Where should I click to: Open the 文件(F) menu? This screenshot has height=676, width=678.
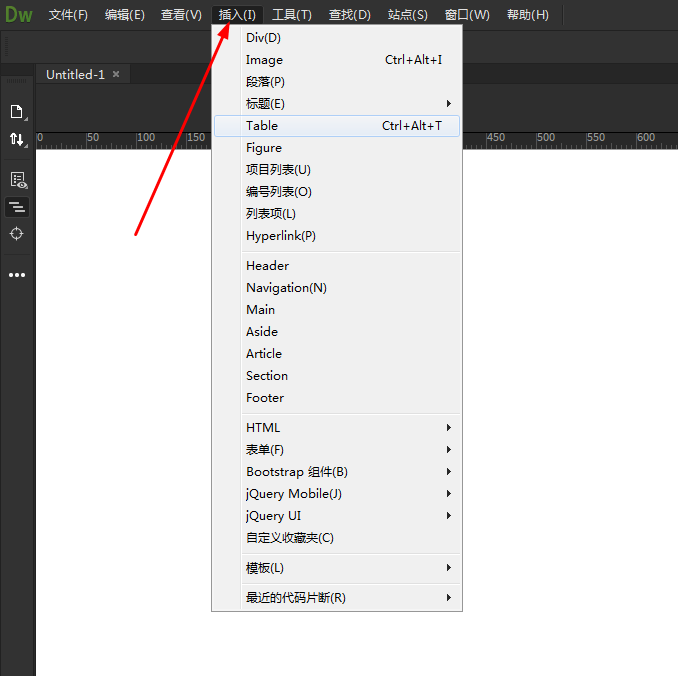[x=68, y=15]
